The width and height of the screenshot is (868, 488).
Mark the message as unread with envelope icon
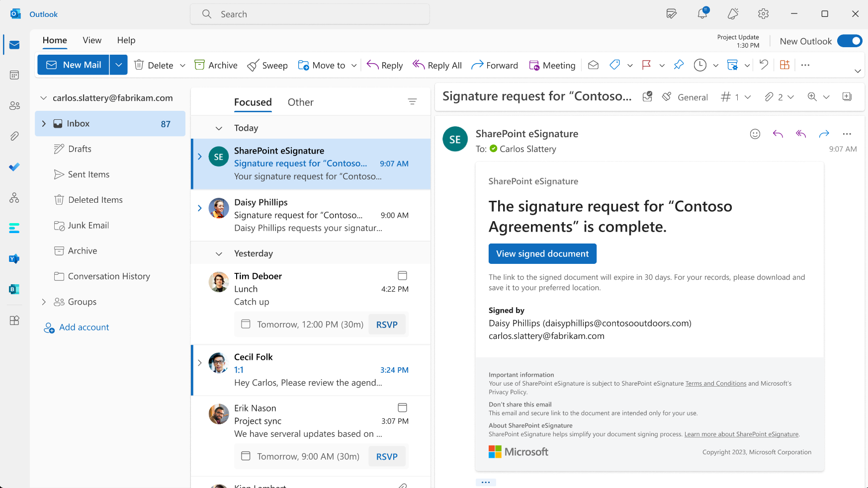tap(593, 65)
